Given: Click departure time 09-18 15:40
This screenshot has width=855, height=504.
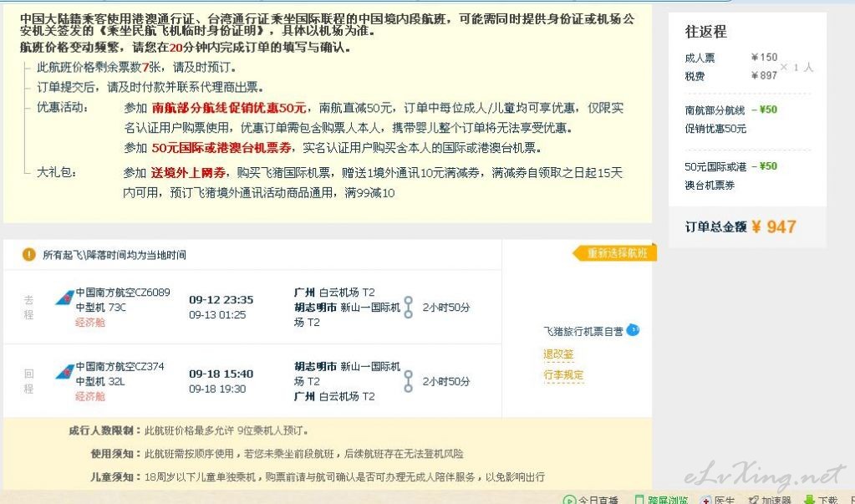Looking at the screenshot, I should pos(221,374).
